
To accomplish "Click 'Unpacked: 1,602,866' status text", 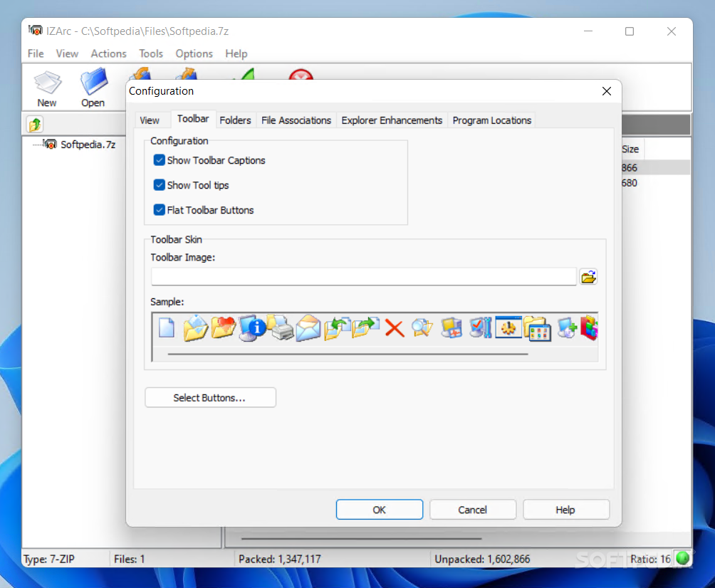I will click(x=482, y=559).
